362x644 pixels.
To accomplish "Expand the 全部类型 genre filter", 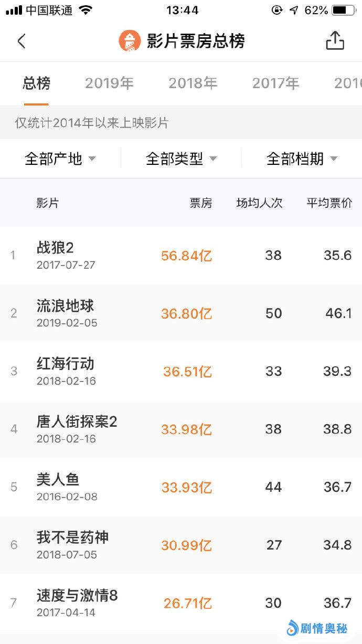I will tap(181, 159).
